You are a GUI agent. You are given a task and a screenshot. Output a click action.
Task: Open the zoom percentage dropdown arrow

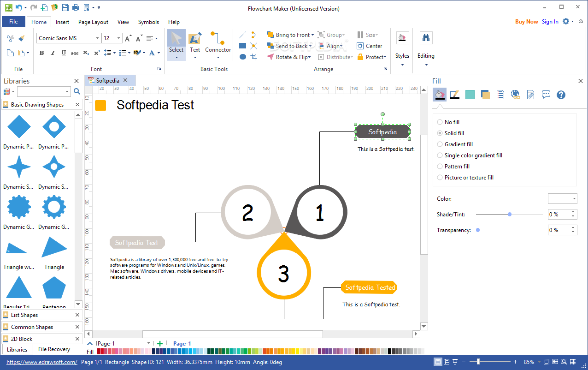pos(540,362)
